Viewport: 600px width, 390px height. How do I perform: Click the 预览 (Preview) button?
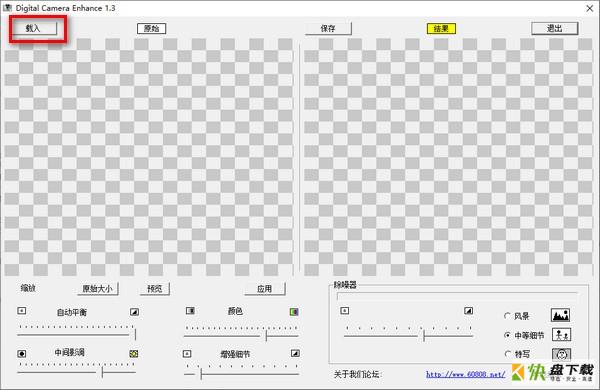(x=155, y=289)
